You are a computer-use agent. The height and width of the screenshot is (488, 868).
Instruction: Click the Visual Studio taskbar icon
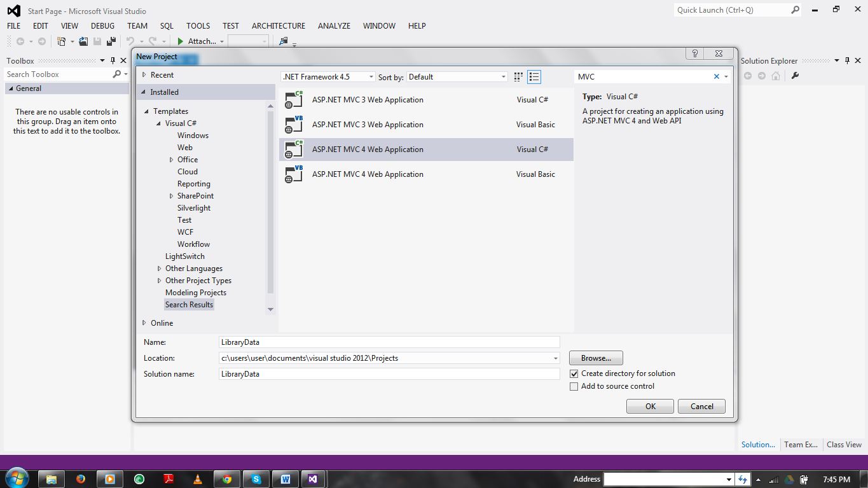point(313,479)
